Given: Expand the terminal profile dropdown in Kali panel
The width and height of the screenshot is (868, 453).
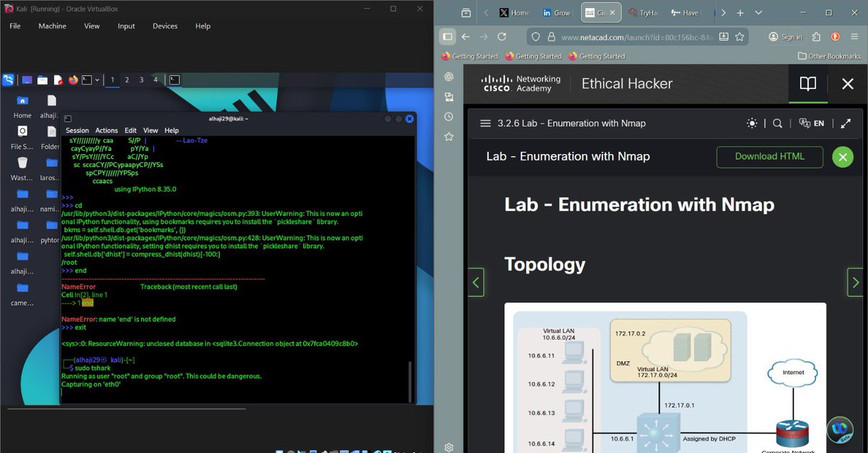Looking at the screenshot, I should click(x=97, y=80).
